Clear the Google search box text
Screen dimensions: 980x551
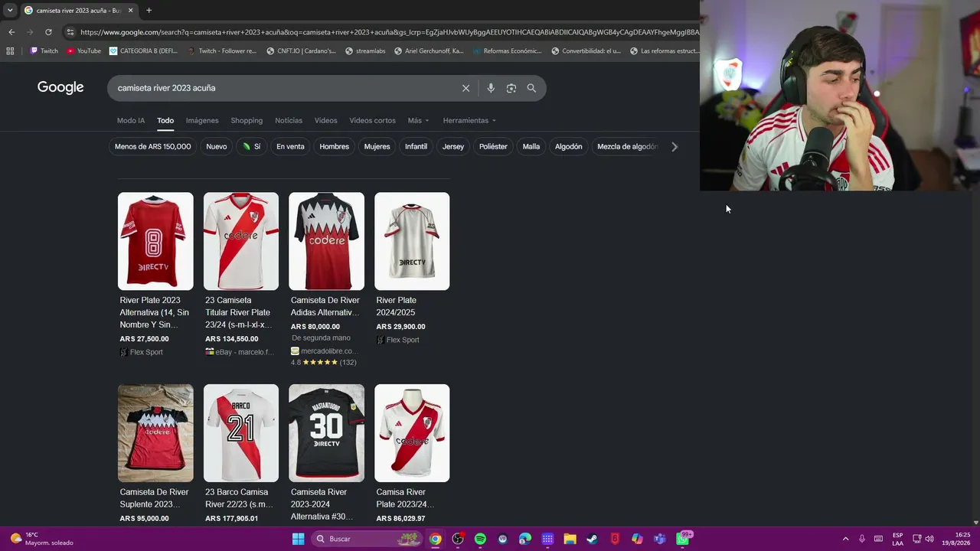pyautogui.click(x=465, y=88)
